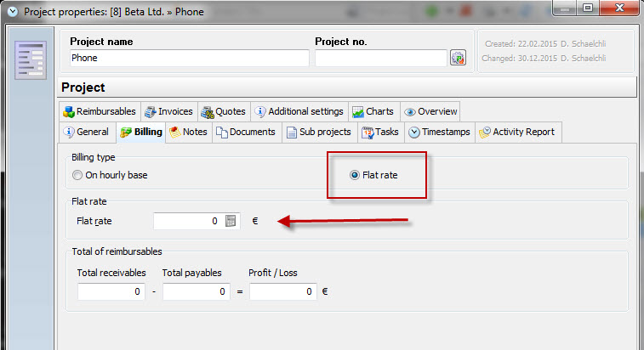This screenshot has width=644, height=350.
Task: Click the project number generator icon
Action: point(458,58)
